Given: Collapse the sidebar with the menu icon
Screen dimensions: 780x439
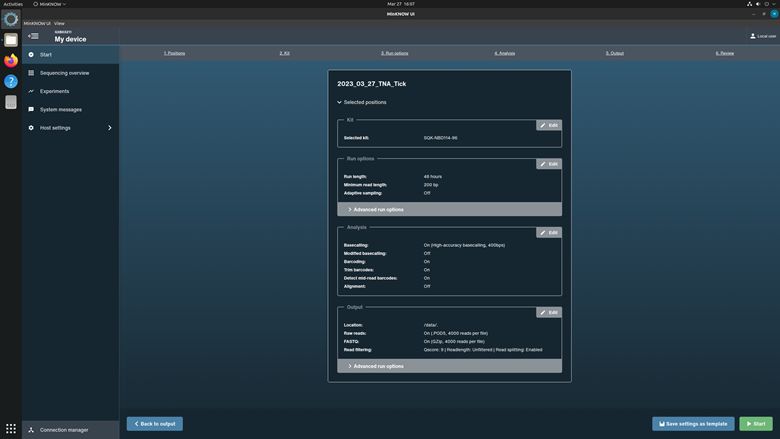Looking at the screenshot, I should [x=33, y=36].
